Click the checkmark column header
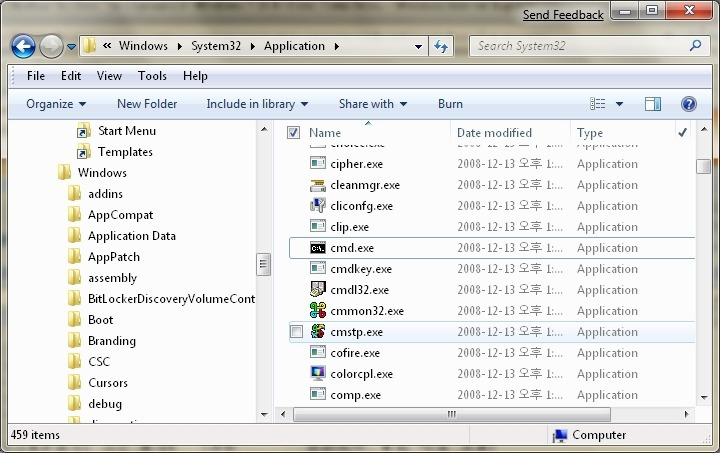 point(683,132)
